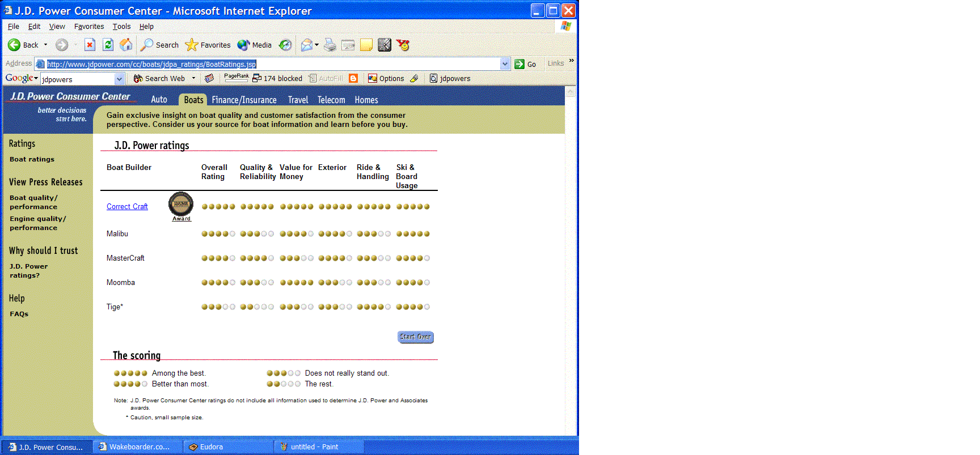Expand the address bar dropdown

[x=505, y=64]
